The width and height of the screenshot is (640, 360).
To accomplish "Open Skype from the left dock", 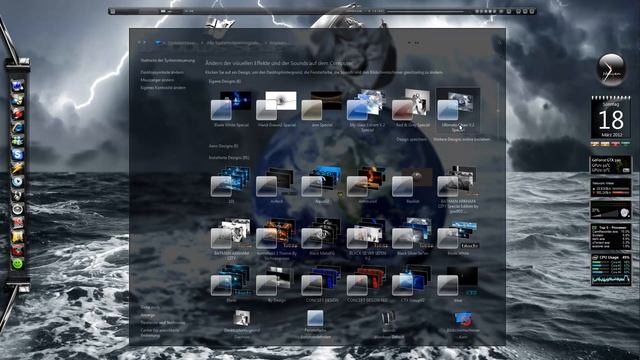I will tap(18, 154).
